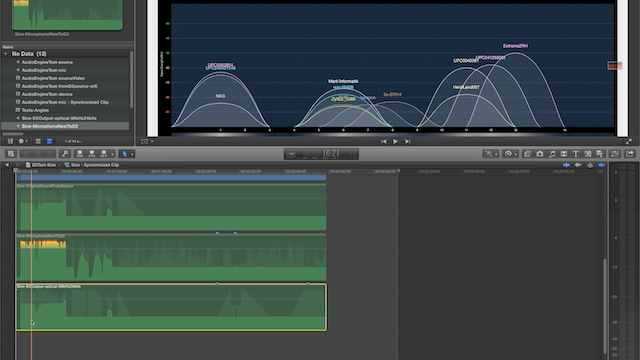Open the titles browser T icon
The height and width of the screenshot is (360, 640).
(x=576, y=154)
